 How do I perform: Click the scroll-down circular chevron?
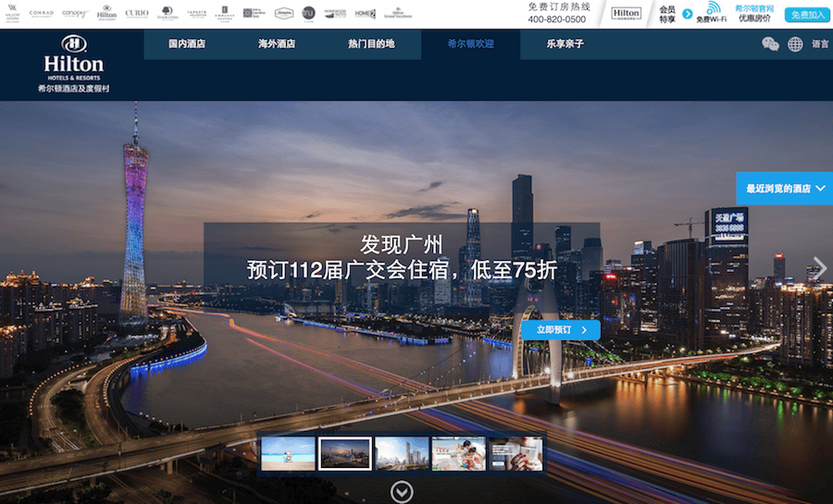tap(401, 492)
